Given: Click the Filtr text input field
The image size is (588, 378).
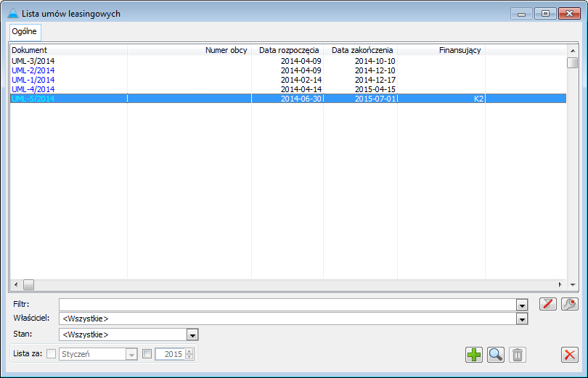Looking at the screenshot, I should (x=287, y=305).
